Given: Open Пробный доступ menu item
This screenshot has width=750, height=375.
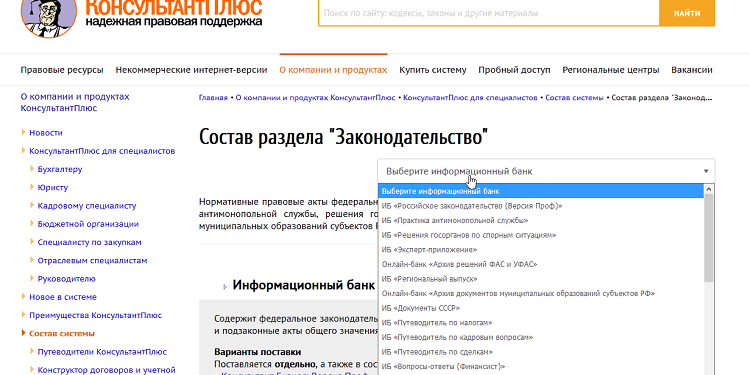Looking at the screenshot, I should [514, 70].
